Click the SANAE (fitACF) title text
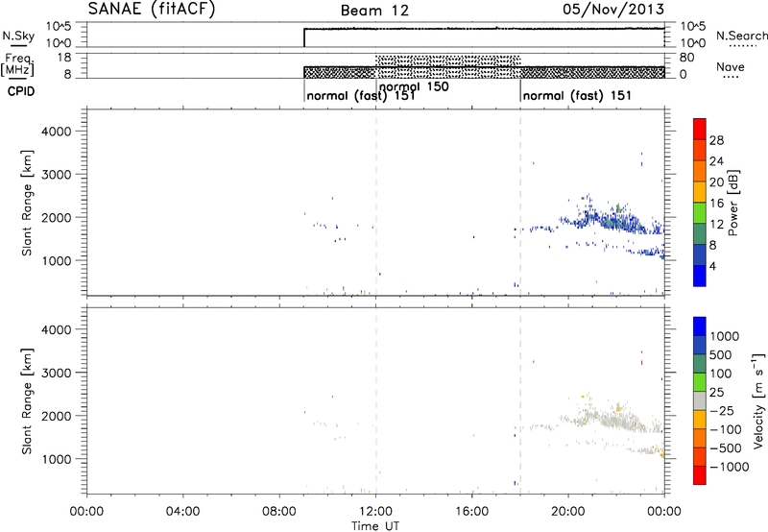768x532 pixels. coord(152,10)
